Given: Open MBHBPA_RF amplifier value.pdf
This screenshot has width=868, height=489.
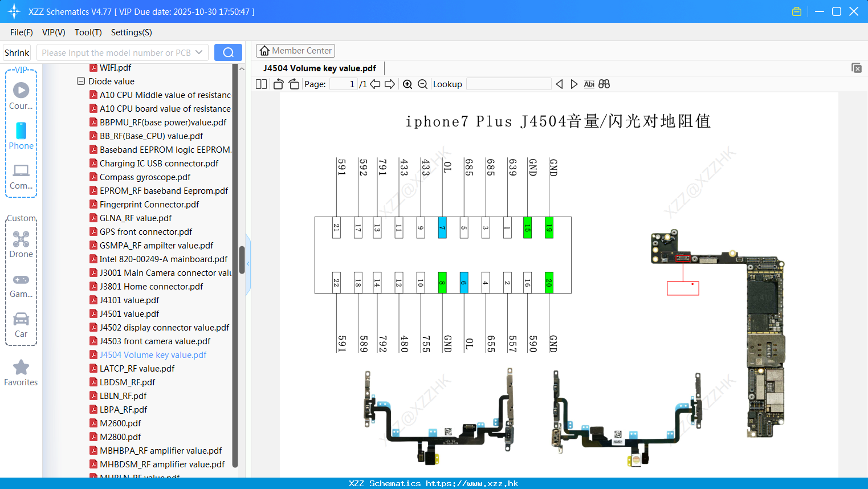Looking at the screenshot, I should (156, 451).
